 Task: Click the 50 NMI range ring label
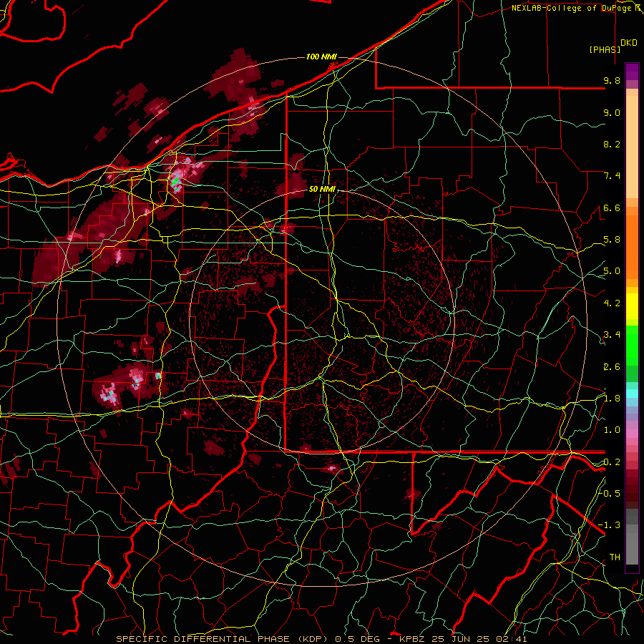tap(322, 190)
